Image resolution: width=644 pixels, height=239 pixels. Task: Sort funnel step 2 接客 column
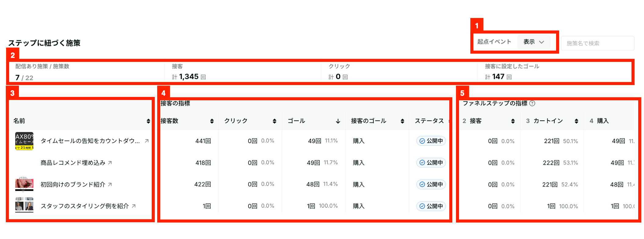tap(513, 121)
